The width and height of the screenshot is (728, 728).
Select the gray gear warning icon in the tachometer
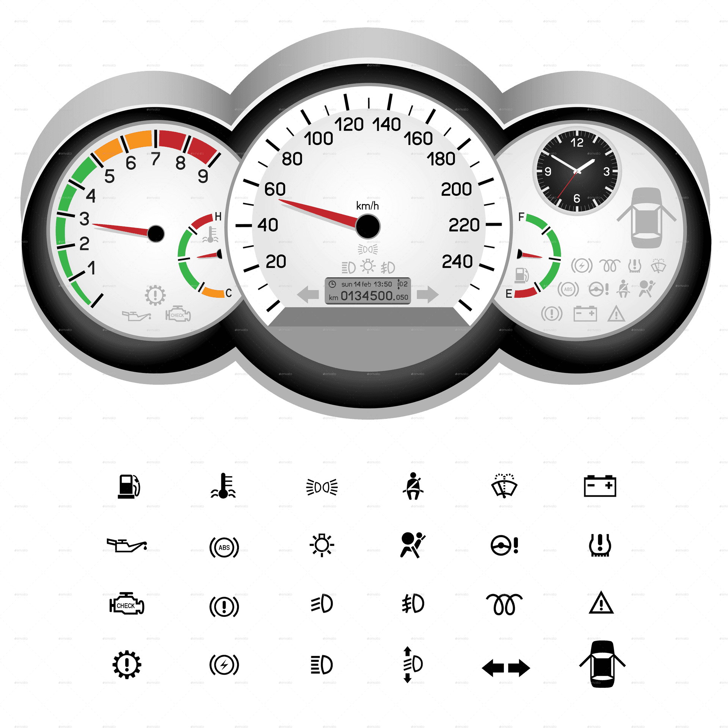(155, 295)
